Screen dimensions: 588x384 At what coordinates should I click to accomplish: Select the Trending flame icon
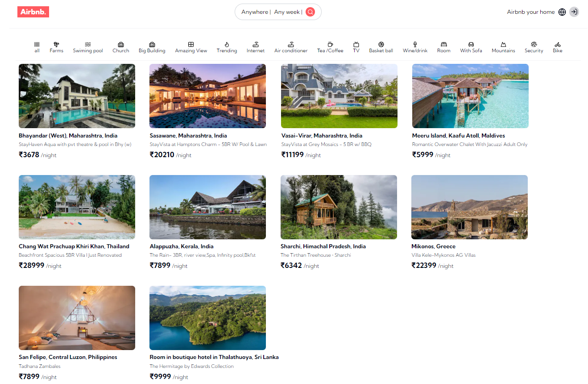(x=227, y=45)
